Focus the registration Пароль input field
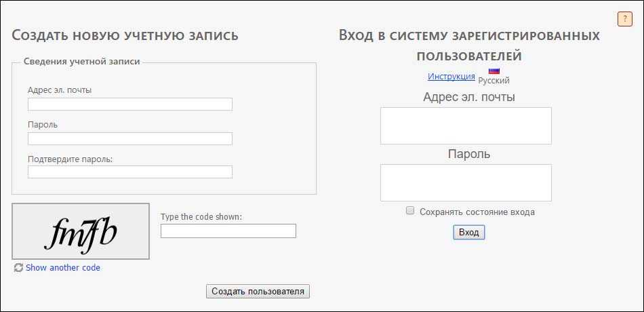Image resolution: width=644 pixels, height=312 pixels. 129,138
